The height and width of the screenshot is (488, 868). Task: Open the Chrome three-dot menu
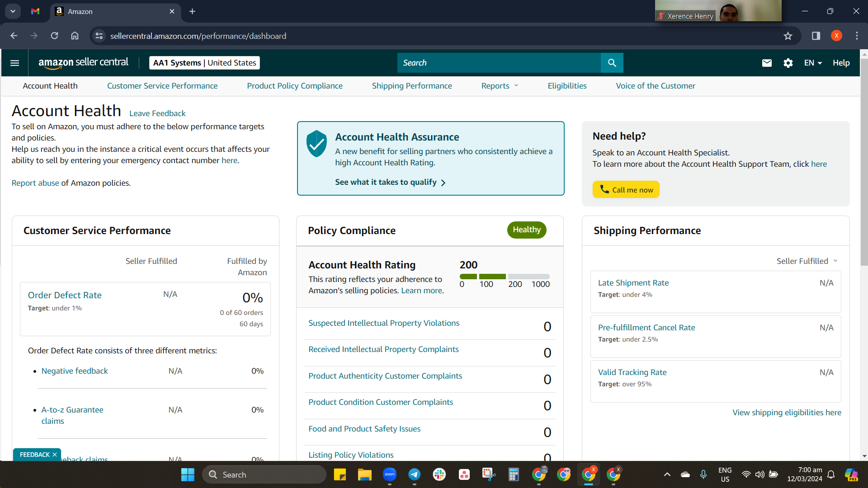tap(857, 36)
